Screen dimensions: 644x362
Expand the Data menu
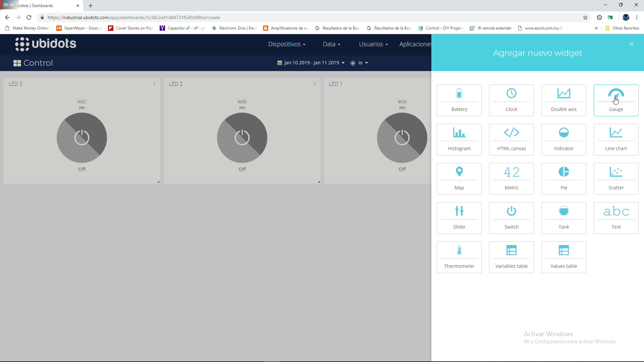(x=331, y=44)
